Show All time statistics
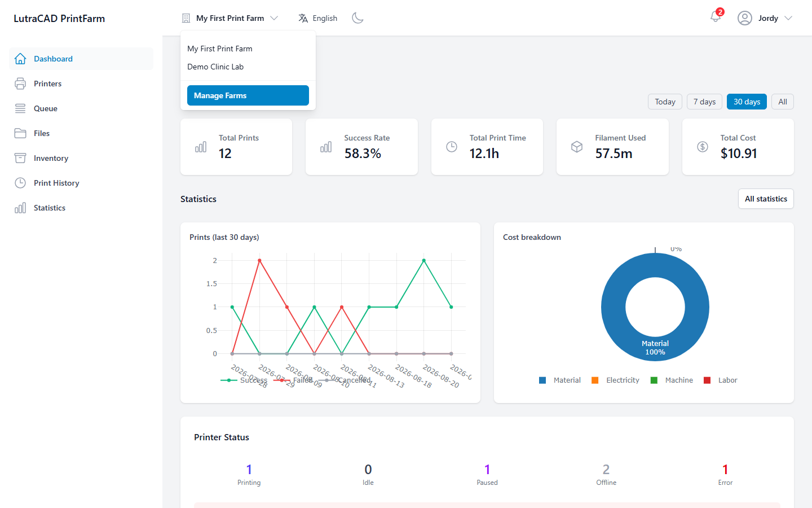 (783, 102)
